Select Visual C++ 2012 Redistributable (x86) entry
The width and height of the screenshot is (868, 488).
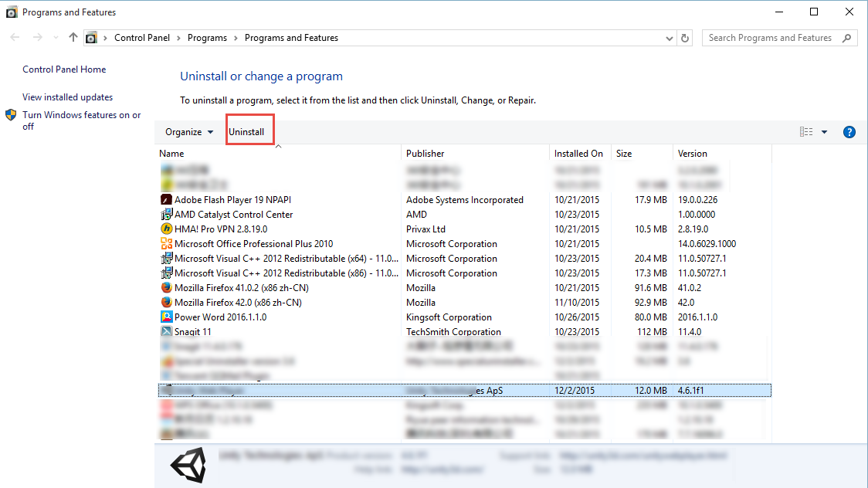click(x=464, y=273)
